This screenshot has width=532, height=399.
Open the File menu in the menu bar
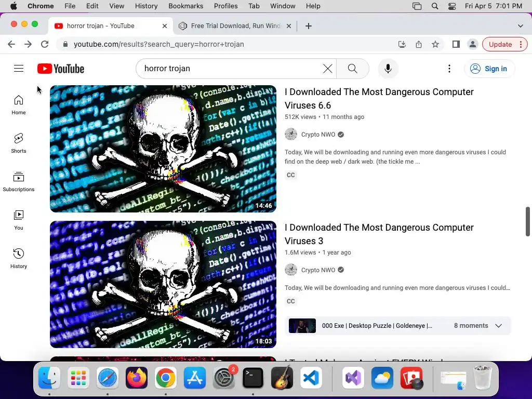[x=70, y=6]
